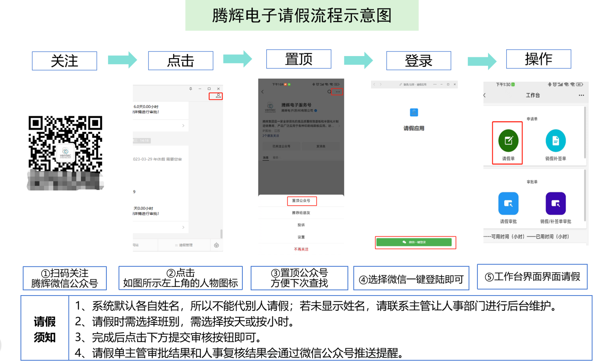
Task: Tap the blue verified badge beside 腾辉电子(苏州)有限公司
Action: [316, 110]
